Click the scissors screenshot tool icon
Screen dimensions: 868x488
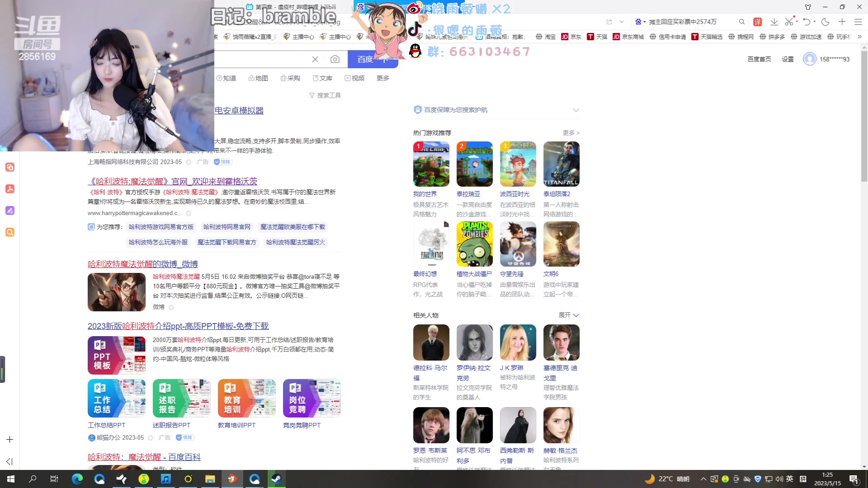click(789, 22)
